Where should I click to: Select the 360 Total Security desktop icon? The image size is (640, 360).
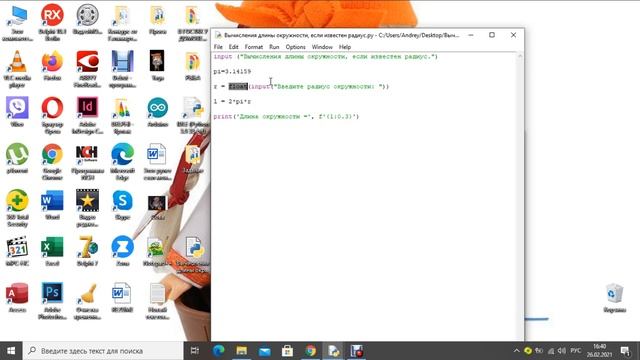coord(17,208)
